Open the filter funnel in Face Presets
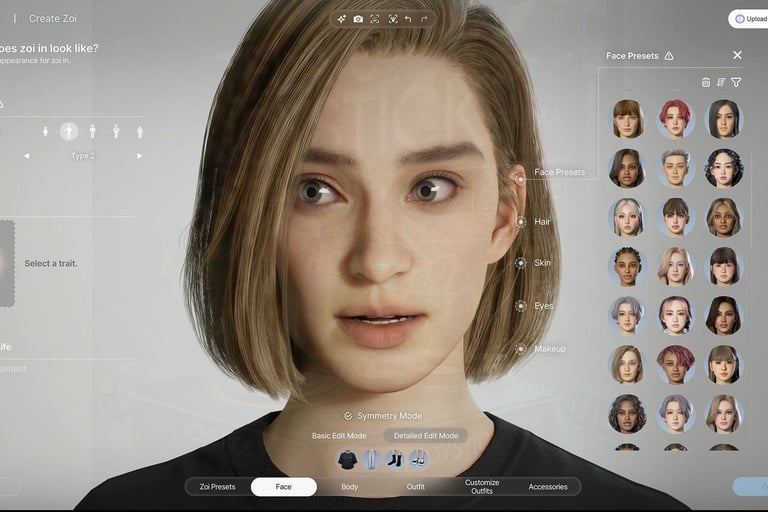The width and height of the screenshot is (768, 512). tap(736, 82)
